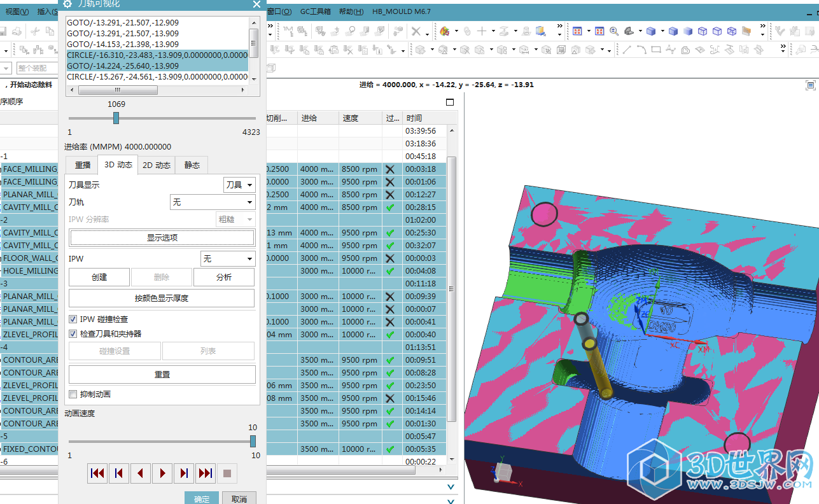Enable the 抑制动画 checkbox
Viewport: 819px width, 504px height.
(x=73, y=394)
